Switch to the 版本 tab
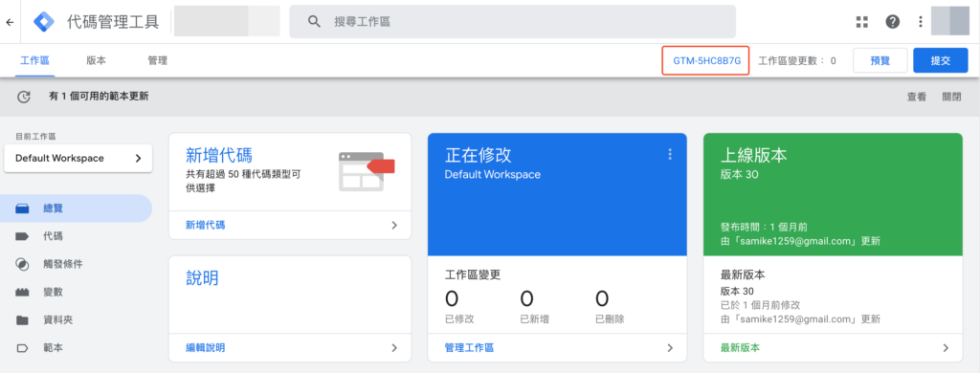The image size is (980, 373). click(97, 60)
